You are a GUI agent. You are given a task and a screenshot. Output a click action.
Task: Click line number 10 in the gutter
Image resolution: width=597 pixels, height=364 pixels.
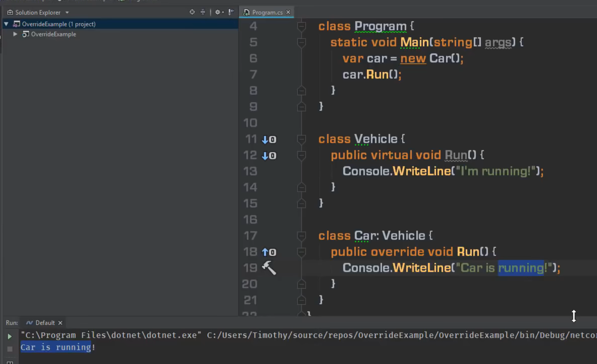coord(250,123)
